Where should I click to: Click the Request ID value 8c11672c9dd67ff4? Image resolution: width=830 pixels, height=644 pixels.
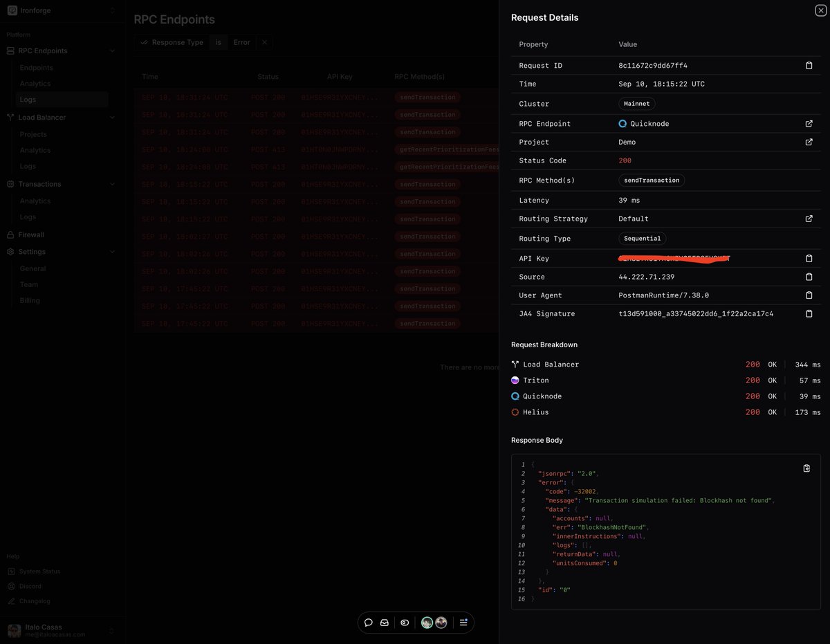[653, 66]
